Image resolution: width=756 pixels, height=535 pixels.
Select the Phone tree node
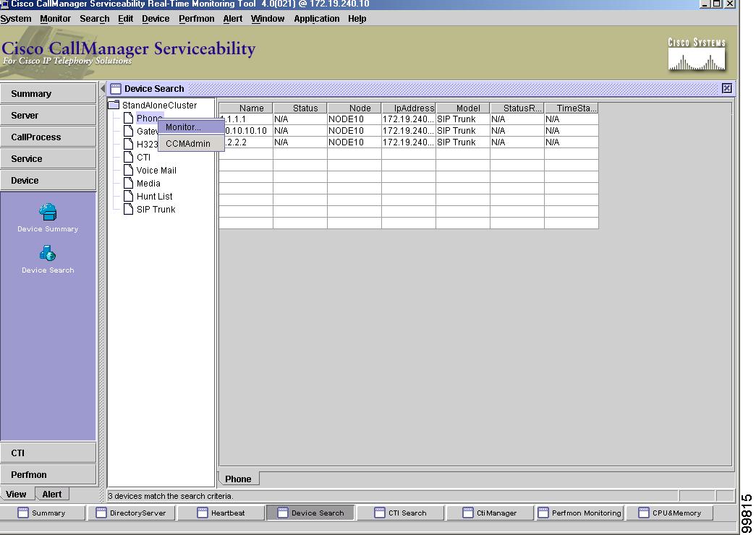click(149, 118)
